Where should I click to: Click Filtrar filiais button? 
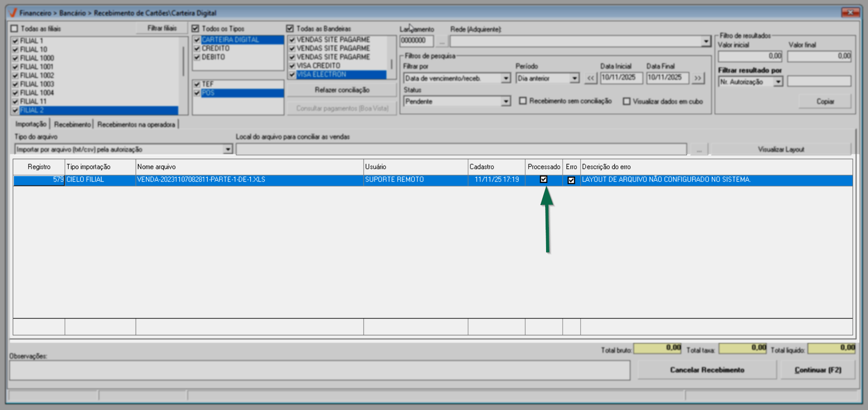162,28
